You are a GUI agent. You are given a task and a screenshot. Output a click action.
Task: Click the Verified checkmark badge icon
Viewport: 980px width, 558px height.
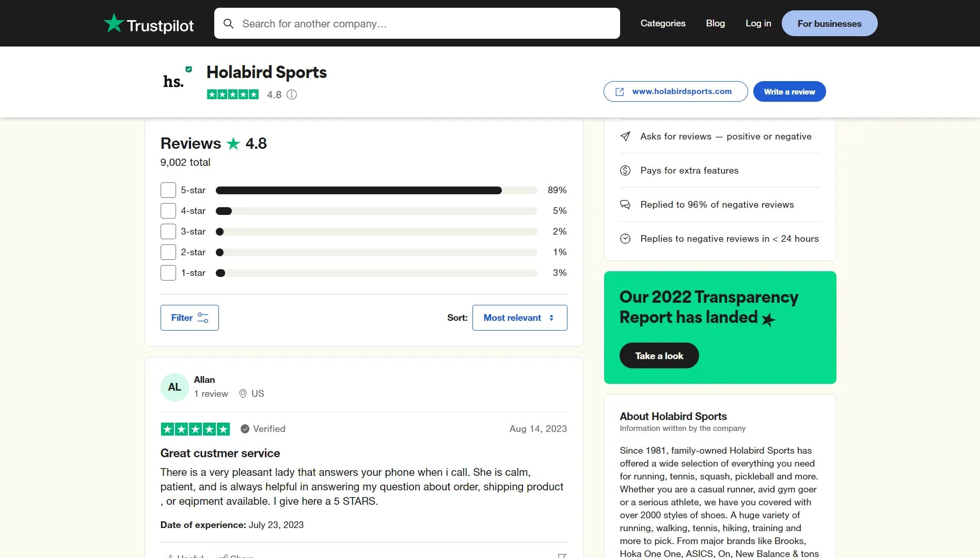point(245,429)
